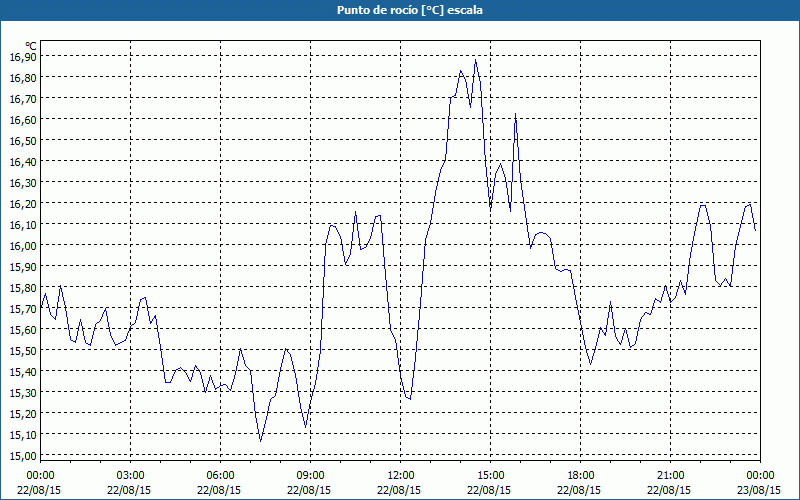The image size is (800, 500).
Task: Select the 16,40 y-axis label
Action: pyautogui.click(x=23, y=161)
